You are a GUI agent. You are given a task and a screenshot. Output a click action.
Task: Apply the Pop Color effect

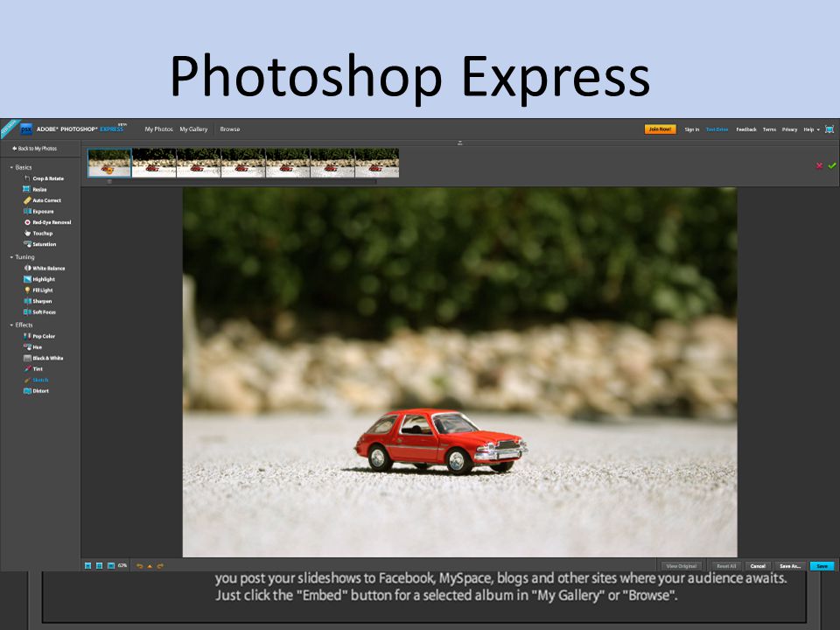(39, 336)
